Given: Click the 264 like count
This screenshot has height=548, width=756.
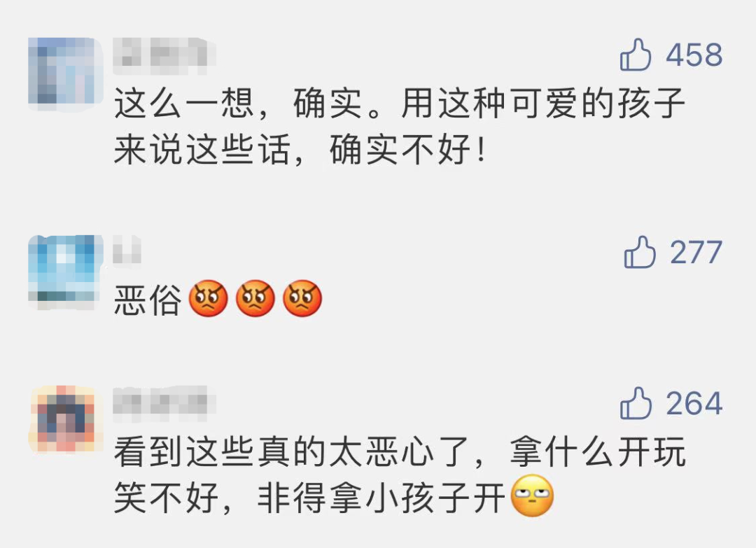Looking at the screenshot, I should tap(694, 403).
